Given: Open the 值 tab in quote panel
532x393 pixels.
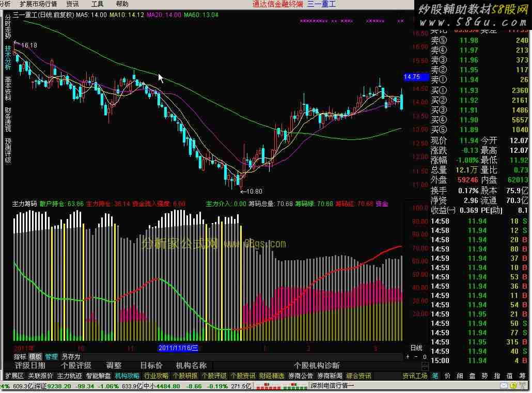Looking at the screenshot, I should pyautogui.click(x=509, y=376).
